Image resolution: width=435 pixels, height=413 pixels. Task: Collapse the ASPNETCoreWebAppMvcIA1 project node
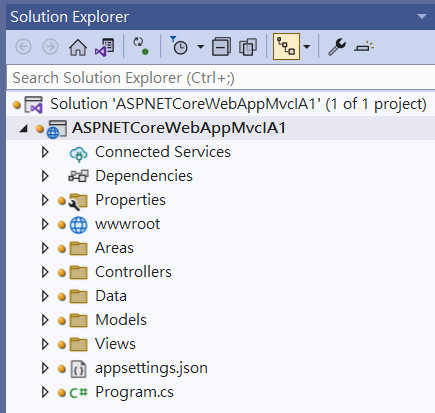pyautogui.click(x=23, y=128)
